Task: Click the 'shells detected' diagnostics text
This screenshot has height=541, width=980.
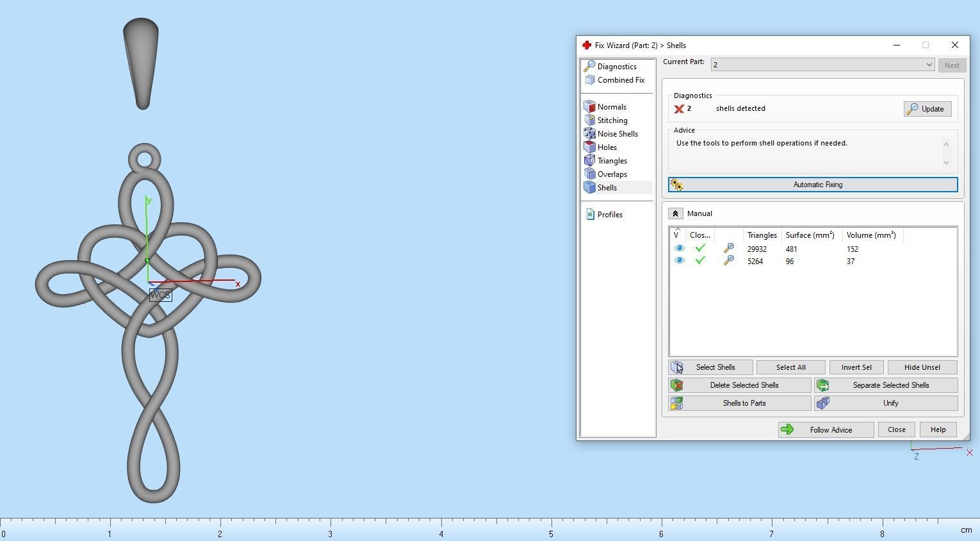Action: [x=740, y=108]
